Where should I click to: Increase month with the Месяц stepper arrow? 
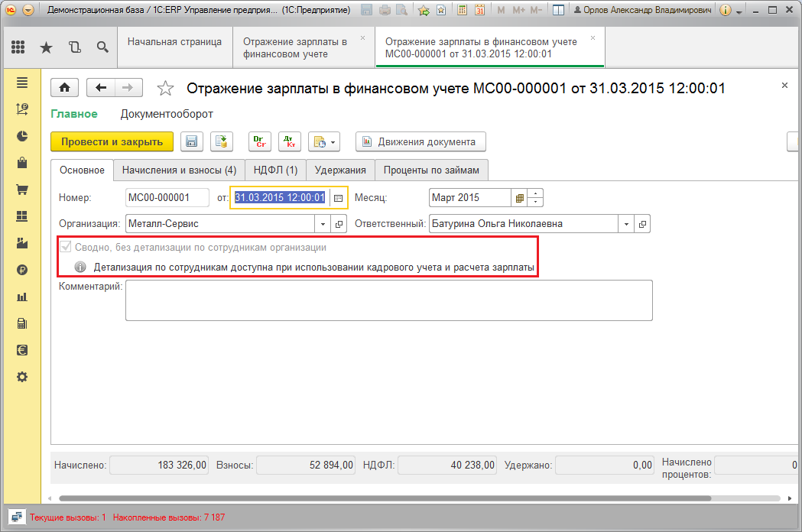tap(535, 194)
